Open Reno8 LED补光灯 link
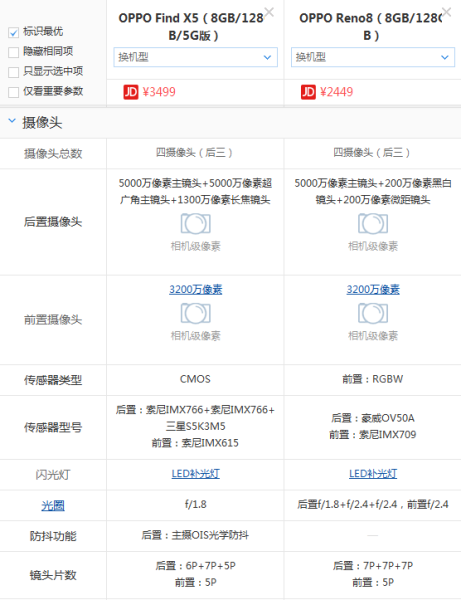 pyautogui.click(x=373, y=474)
